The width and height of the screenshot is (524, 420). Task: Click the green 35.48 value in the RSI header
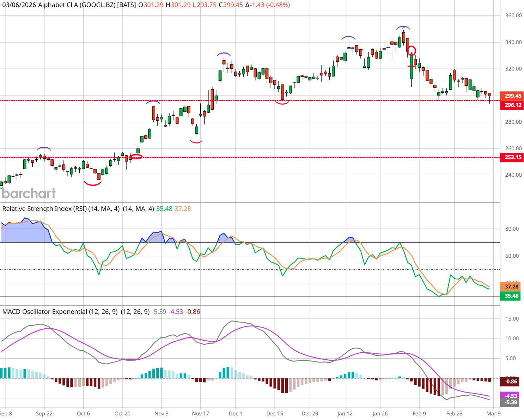tap(164, 209)
